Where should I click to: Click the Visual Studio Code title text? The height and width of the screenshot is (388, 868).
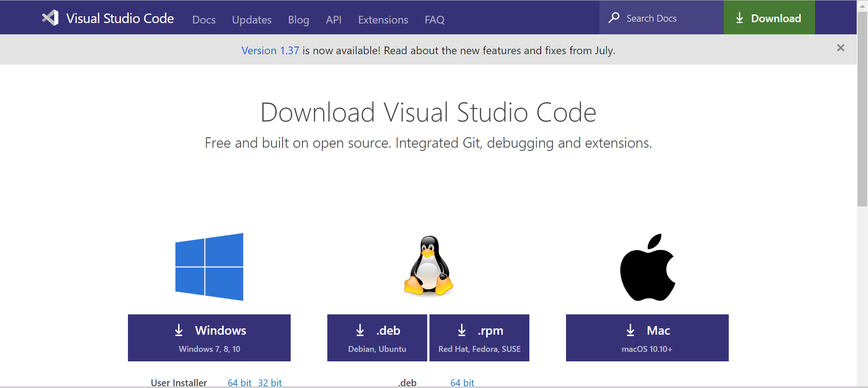coord(120,18)
